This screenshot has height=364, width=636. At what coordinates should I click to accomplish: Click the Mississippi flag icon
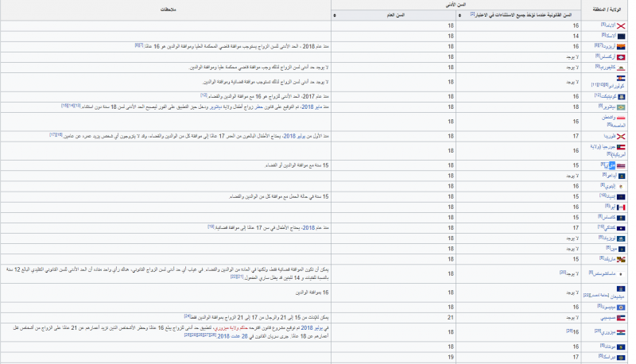pyautogui.click(x=621, y=318)
